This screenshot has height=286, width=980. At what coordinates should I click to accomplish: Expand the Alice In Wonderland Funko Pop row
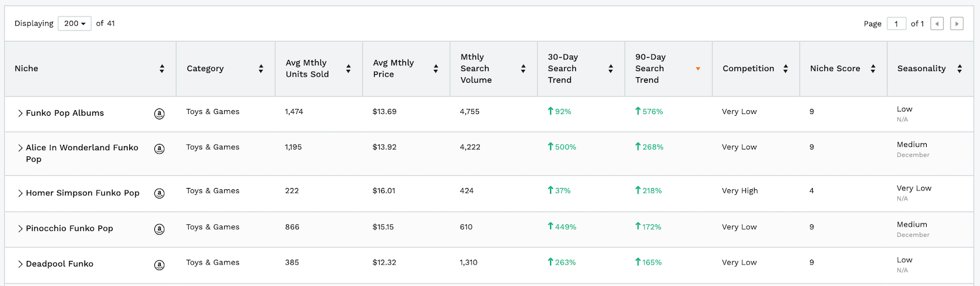click(20, 148)
